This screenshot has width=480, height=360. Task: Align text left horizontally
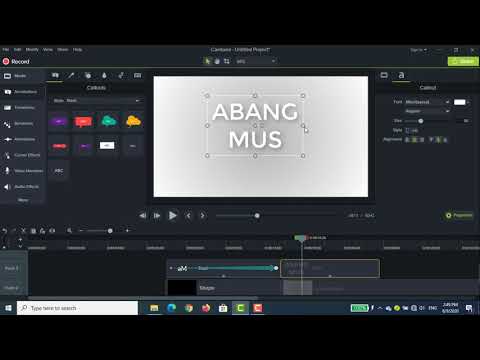point(407,140)
